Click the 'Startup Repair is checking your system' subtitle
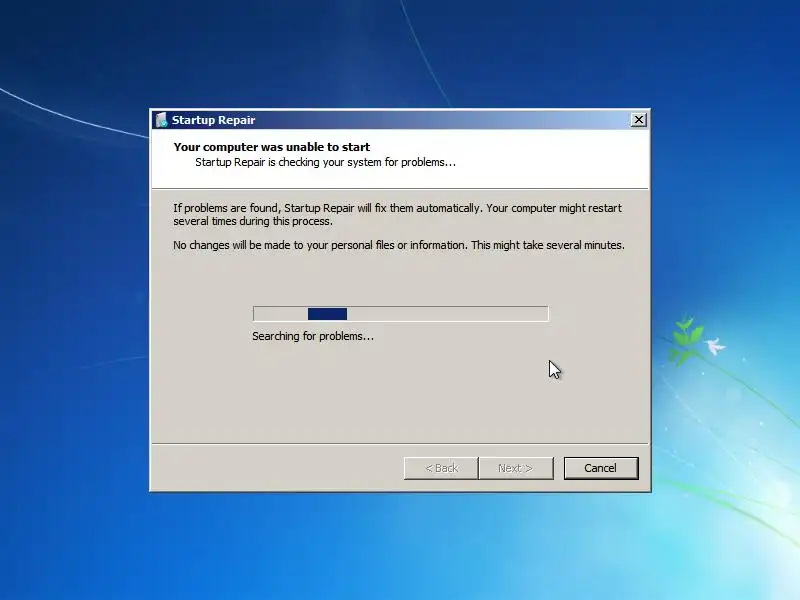This screenshot has height=600, width=800. point(326,162)
